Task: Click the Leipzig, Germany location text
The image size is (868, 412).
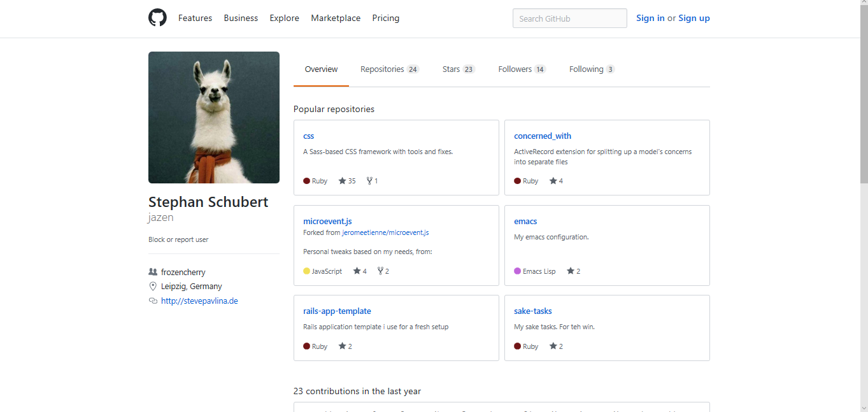Action: click(192, 287)
